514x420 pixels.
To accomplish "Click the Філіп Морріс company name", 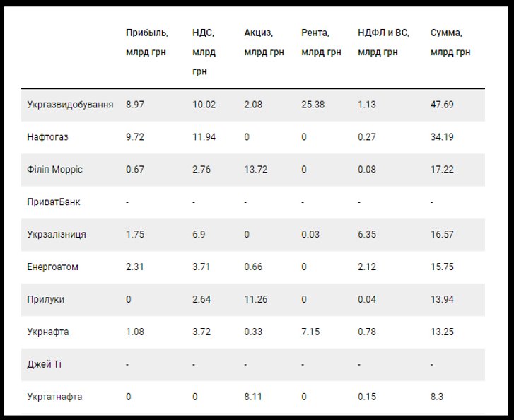I will tap(54, 170).
